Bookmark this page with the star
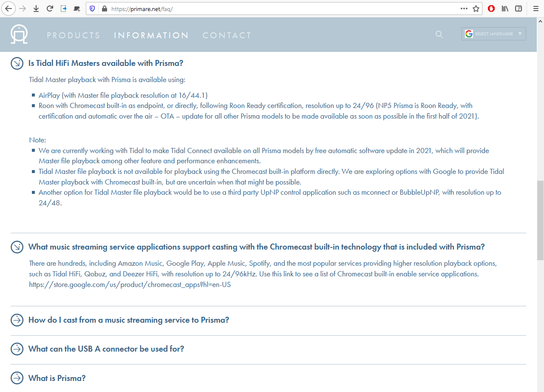Screen dimensions: 544x392 click(x=476, y=9)
